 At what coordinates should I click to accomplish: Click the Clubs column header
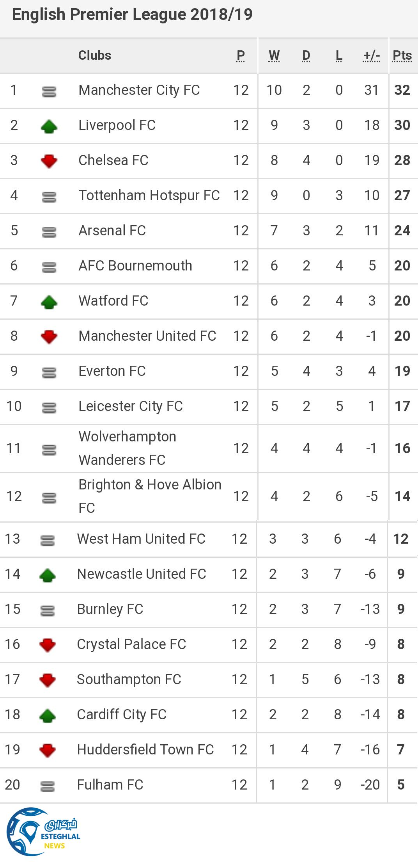95,55
